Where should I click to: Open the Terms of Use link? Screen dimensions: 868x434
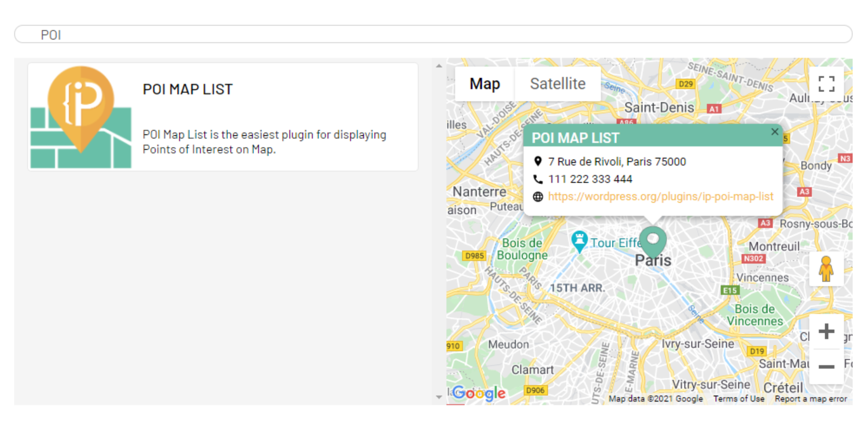[x=739, y=399]
